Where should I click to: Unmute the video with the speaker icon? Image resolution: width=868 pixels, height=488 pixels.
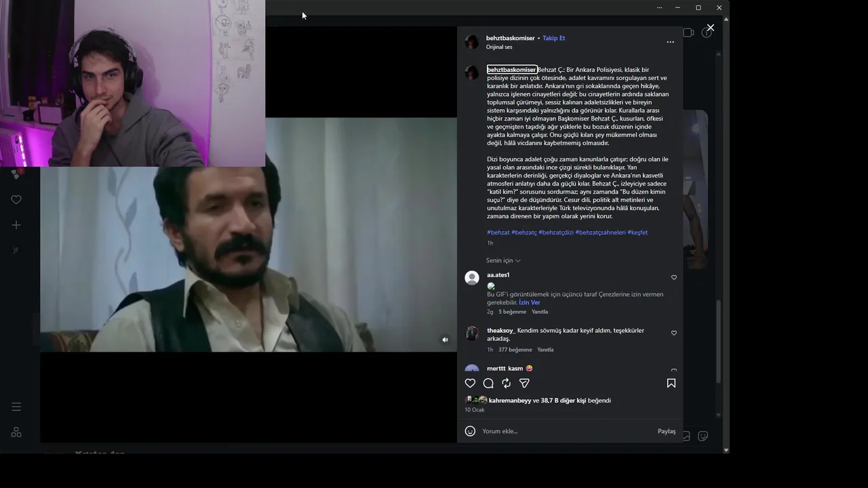coord(445,340)
